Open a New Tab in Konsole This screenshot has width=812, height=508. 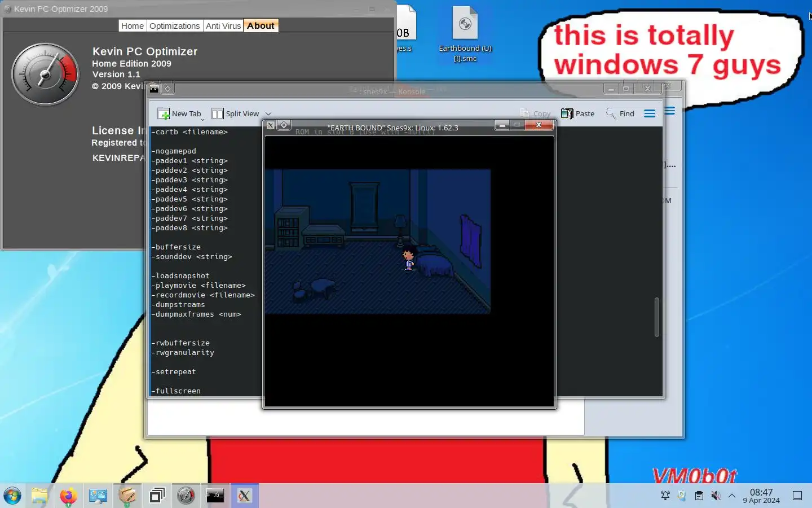point(179,113)
